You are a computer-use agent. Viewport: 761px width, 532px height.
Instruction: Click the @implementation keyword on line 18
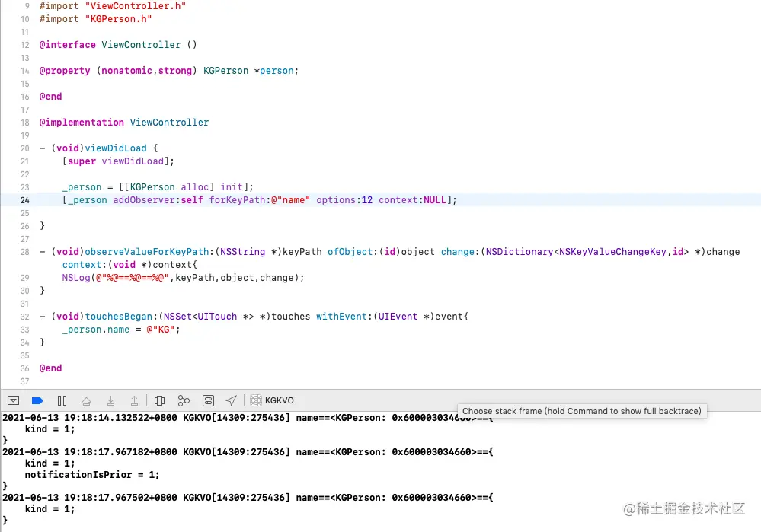coord(82,123)
